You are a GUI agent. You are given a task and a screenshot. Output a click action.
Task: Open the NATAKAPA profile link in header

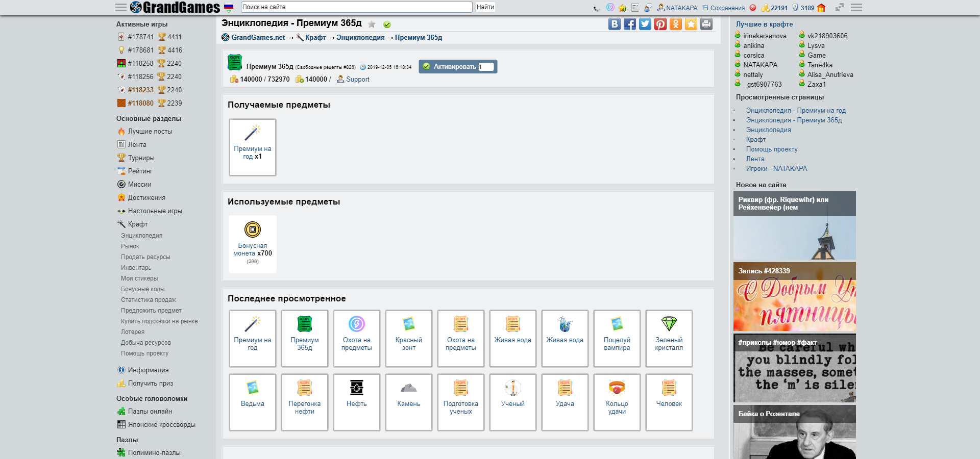[x=681, y=8]
